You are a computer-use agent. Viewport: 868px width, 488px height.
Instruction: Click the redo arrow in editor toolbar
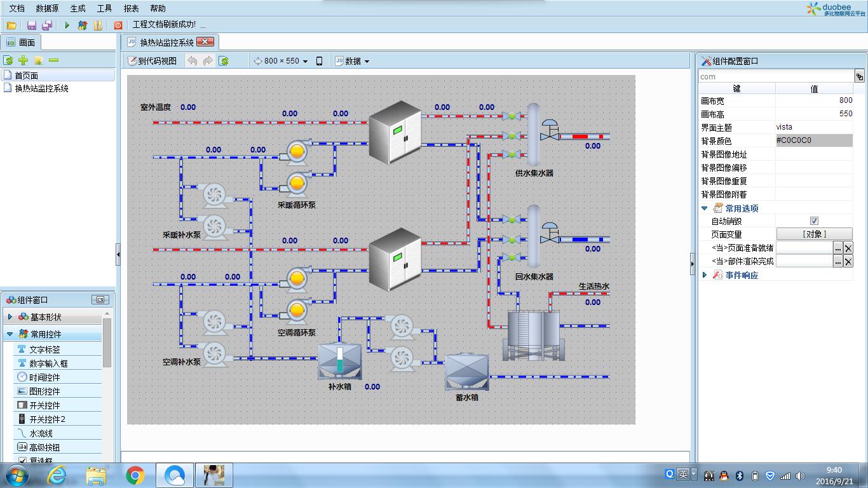click(x=208, y=61)
